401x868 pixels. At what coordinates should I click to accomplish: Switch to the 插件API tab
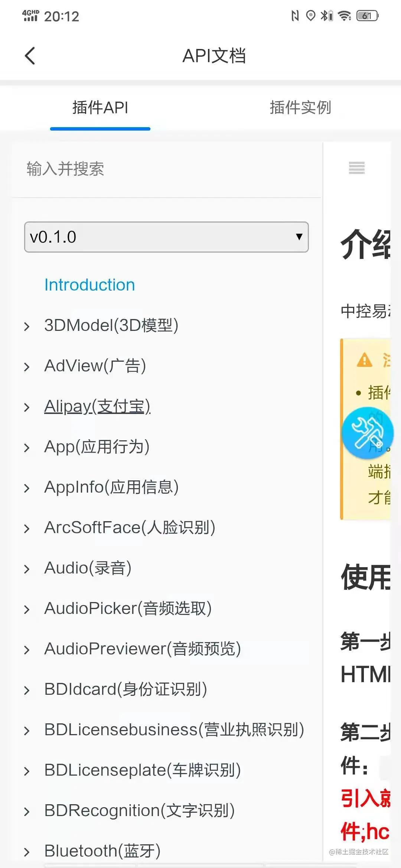click(100, 108)
